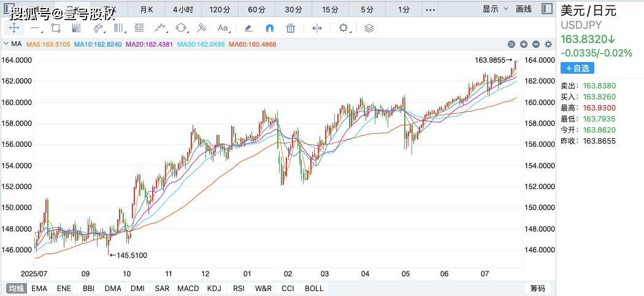Select the pitchfork drawing tool
This screenshot has height=296, width=644.
click(x=202, y=28)
